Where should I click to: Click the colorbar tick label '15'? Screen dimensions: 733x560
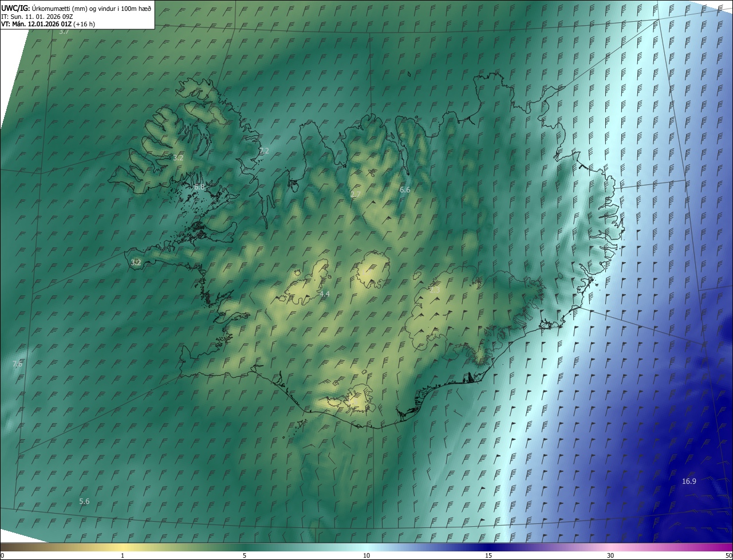pos(488,556)
